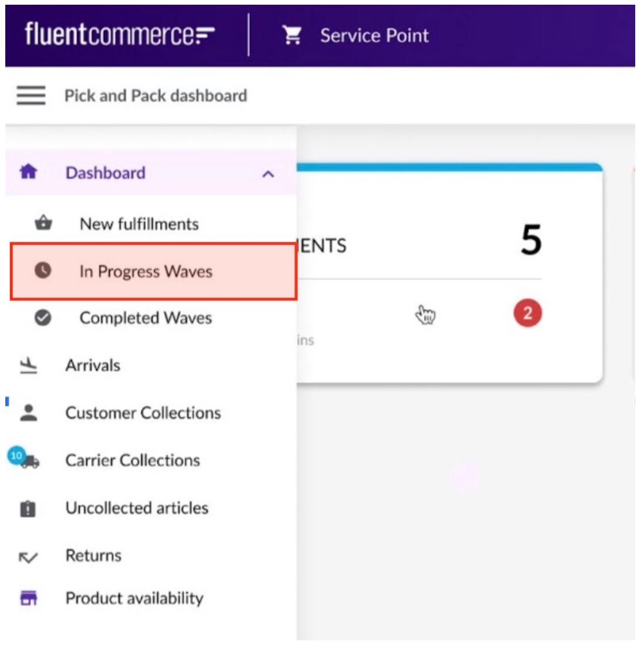This screenshot has width=644, height=648.
Task: Go to Customer Collections
Action: [x=143, y=413]
